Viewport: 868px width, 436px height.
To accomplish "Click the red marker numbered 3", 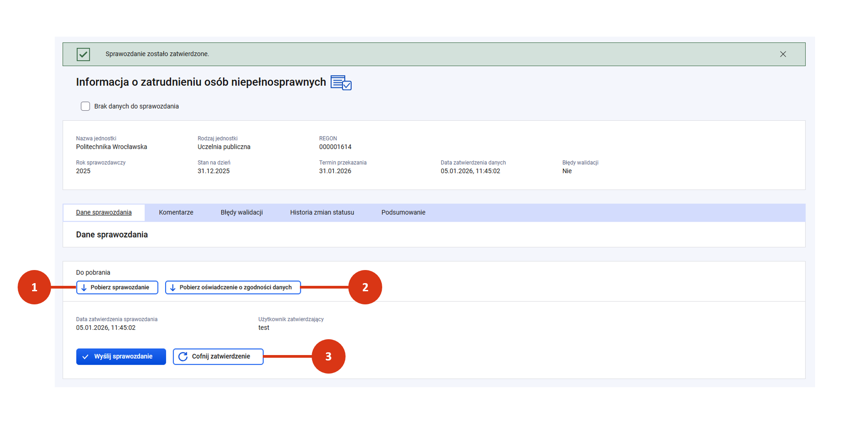I will pos(328,356).
